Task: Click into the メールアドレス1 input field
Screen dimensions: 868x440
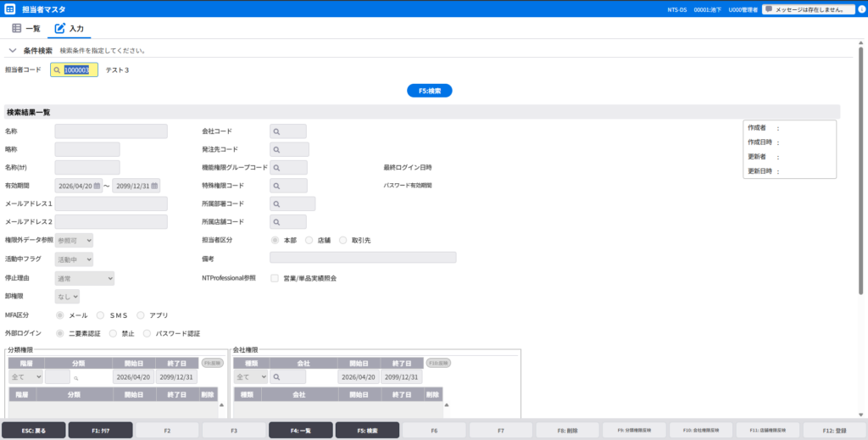Action: [x=111, y=203]
